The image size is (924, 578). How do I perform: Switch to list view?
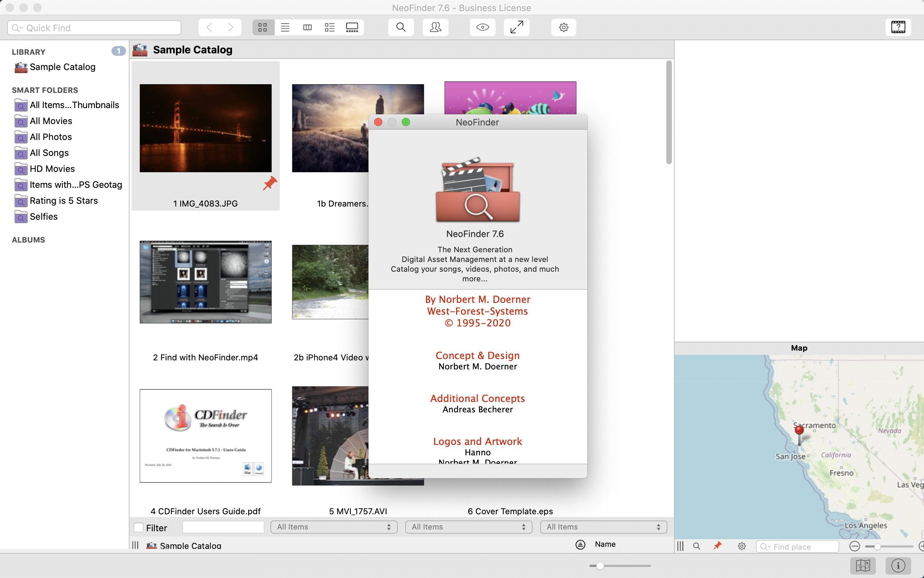285,27
